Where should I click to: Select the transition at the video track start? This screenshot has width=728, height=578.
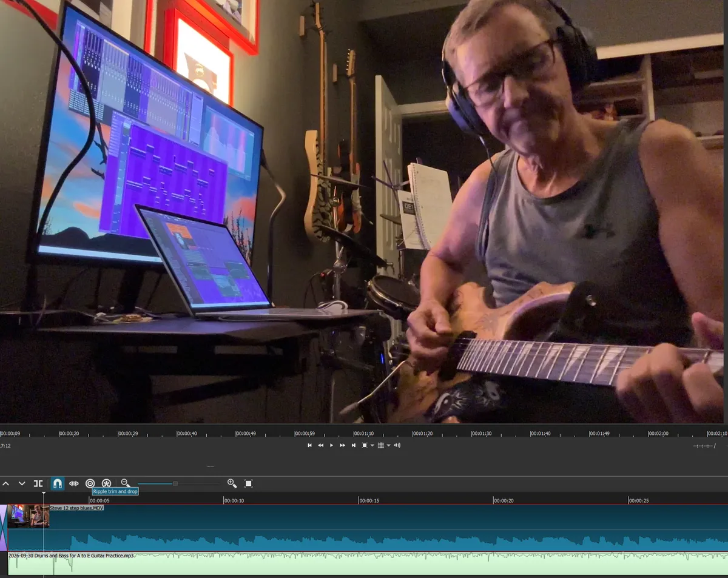(4, 528)
